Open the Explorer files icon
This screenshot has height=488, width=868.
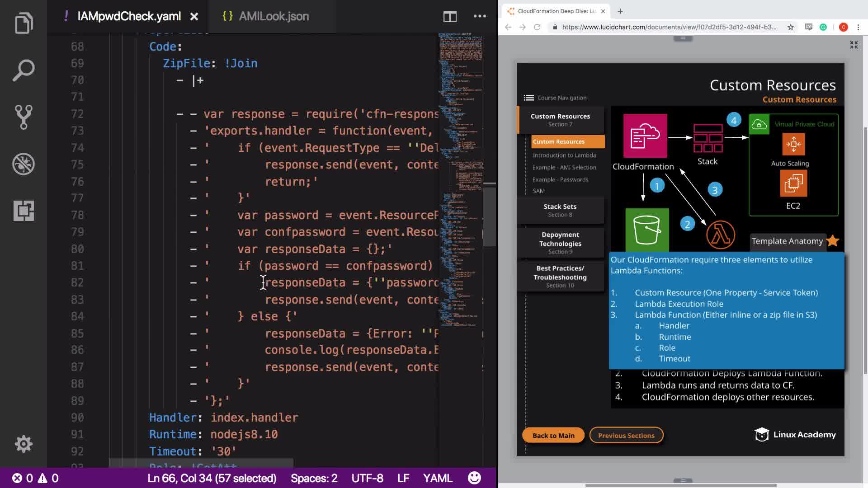pyautogui.click(x=24, y=23)
